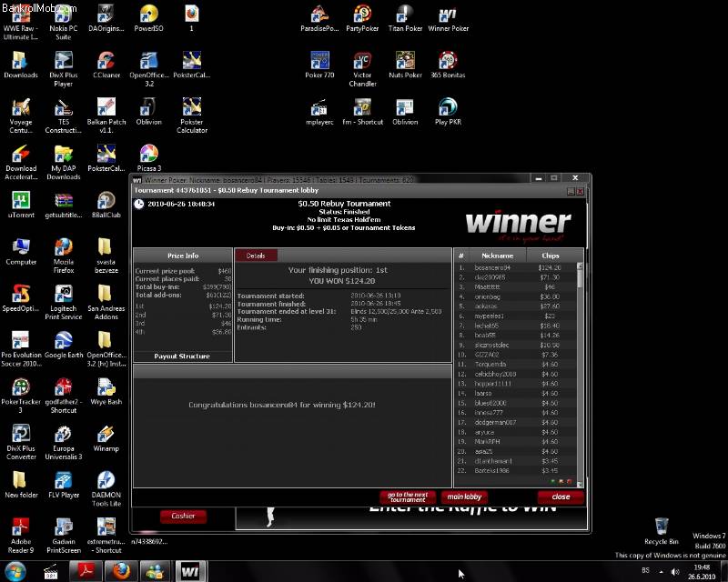Viewport: 728px width, 582px height.
Task: Open the Titan Poker desktop shortcut
Action: pyautogui.click(x=405, y=19)
